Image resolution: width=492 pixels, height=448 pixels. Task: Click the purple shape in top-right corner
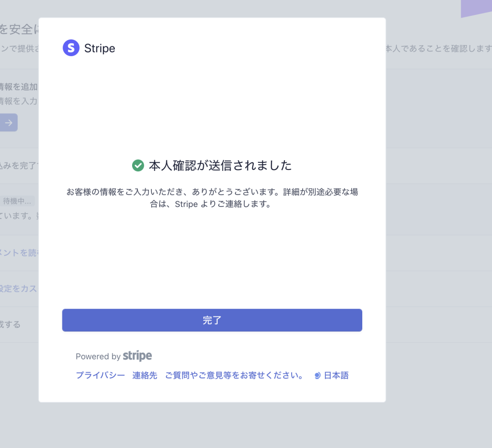coord(476,8)
